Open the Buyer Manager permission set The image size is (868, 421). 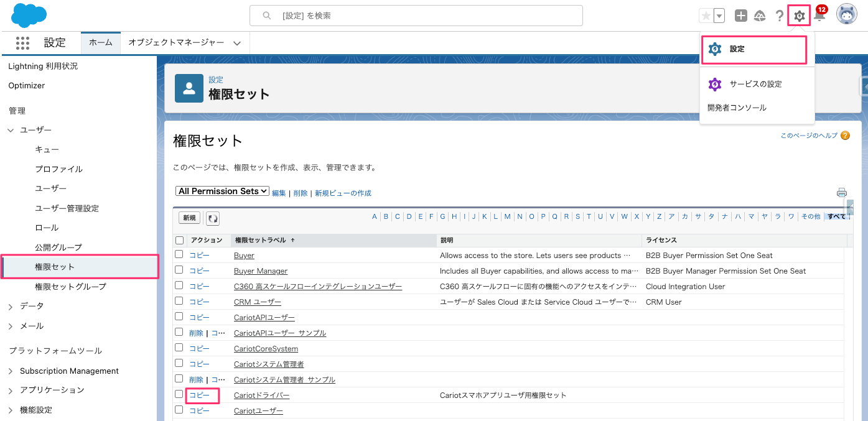pos(261,271)
